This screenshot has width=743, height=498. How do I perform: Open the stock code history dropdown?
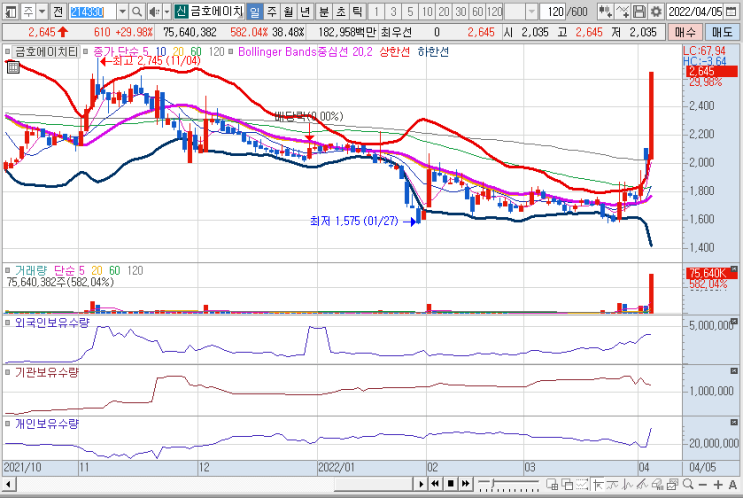pos(122,11)
